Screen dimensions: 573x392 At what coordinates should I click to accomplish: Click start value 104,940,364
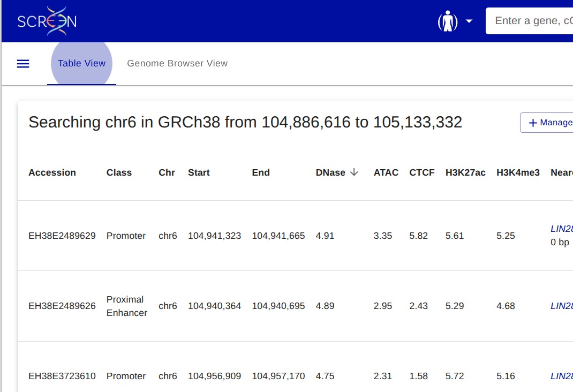(215, 306)
